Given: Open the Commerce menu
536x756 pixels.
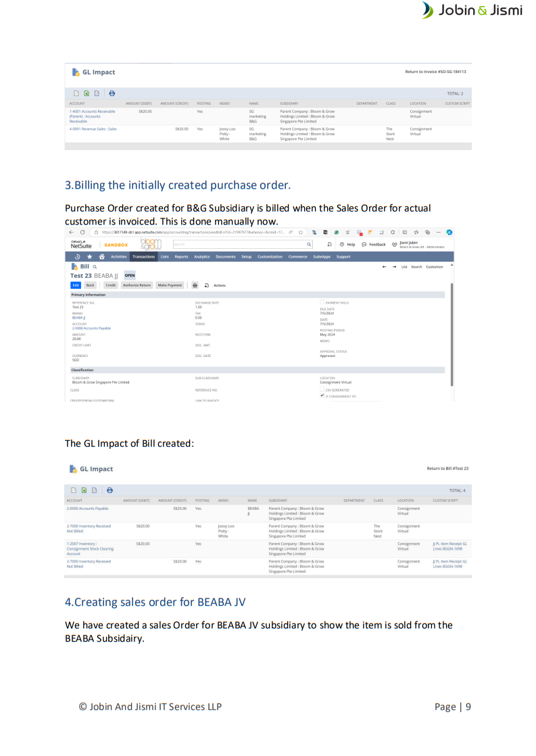Looking at the screenshot, I should tap(298, 257).
